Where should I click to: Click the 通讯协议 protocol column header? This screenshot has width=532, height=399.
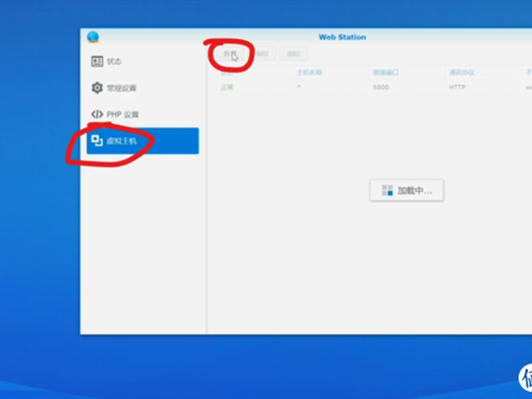[x=462, y=72]
